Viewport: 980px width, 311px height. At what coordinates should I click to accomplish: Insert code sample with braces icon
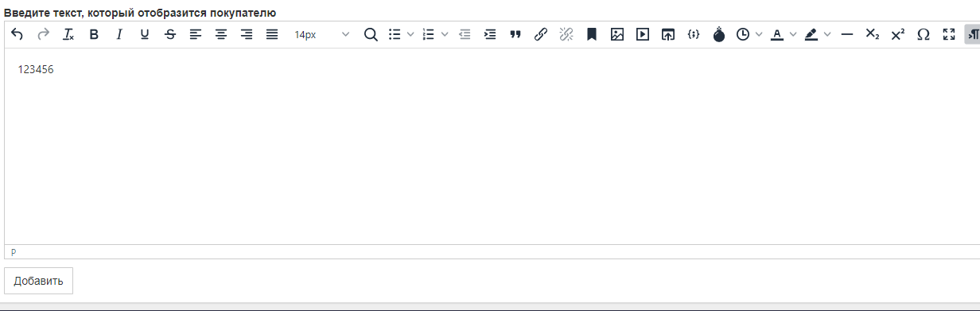click(x=694, y=34)
